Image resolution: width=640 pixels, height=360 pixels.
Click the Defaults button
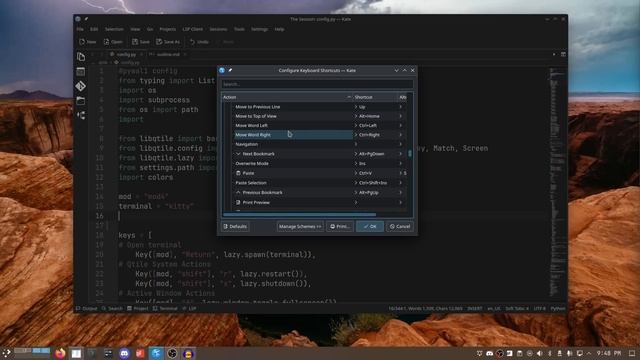point(235,227)
